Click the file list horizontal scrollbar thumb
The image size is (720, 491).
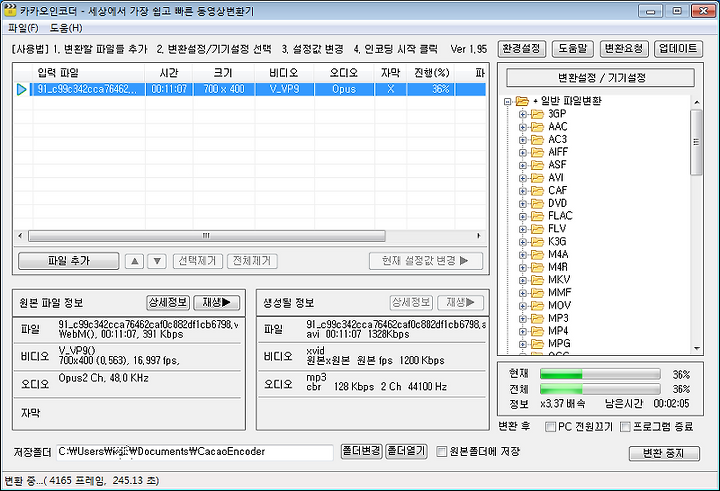click(x=207, y=236)
